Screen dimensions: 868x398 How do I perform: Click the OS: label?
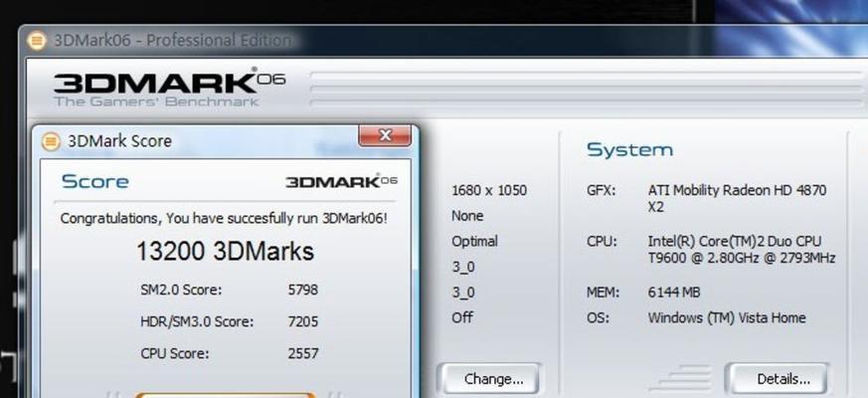click(x=598, y=317)
